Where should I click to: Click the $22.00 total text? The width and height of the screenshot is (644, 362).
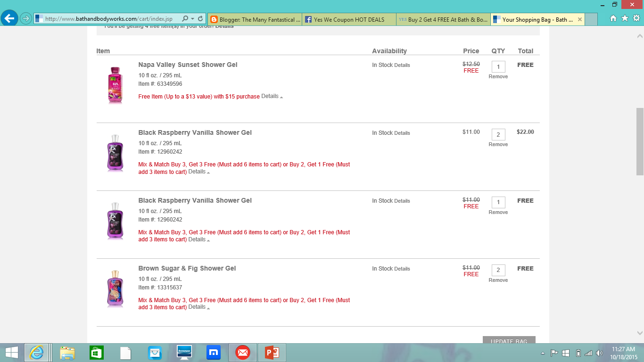tap(525, 132)
